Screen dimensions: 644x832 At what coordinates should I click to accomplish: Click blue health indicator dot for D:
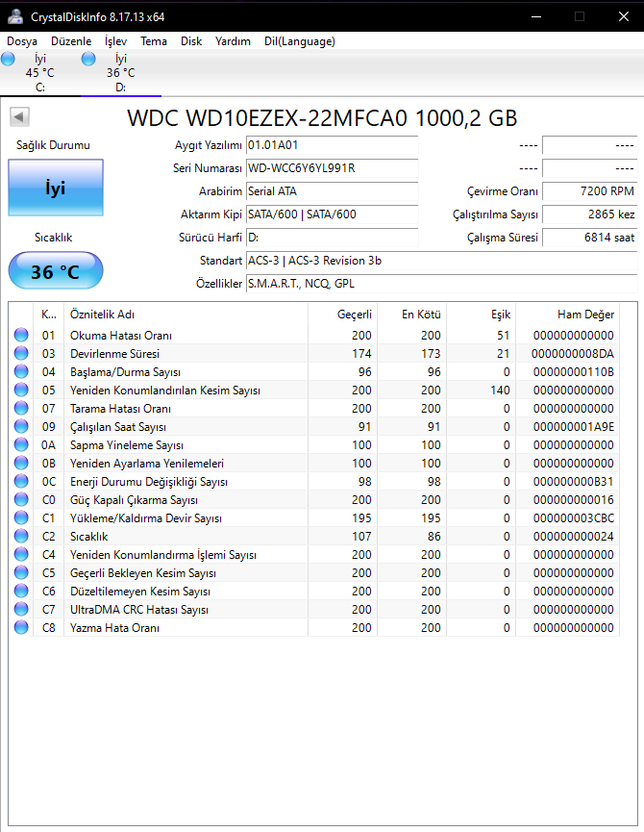pos(88,59)
